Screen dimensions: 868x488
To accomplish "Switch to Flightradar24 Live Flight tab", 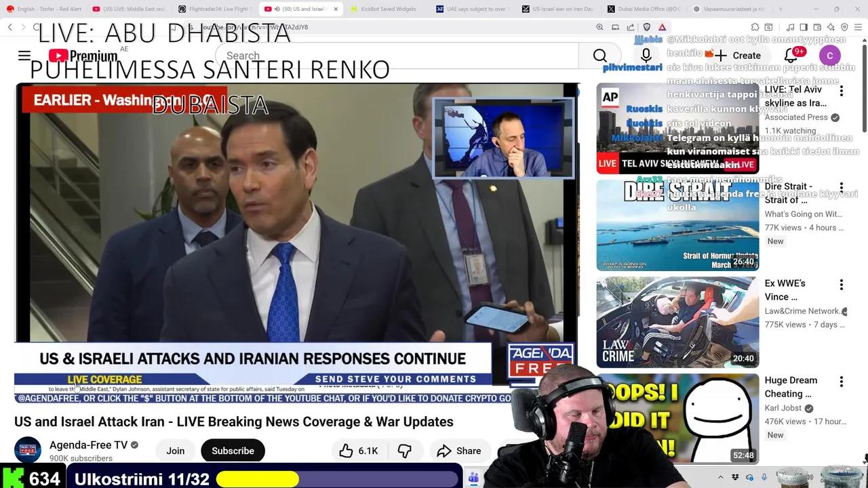I will (x=215, y=9).
